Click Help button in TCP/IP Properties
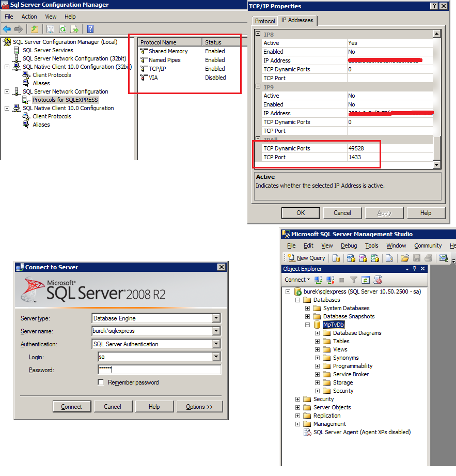The height and width of the screenshot is (476, 456). (x=426, y=213)
